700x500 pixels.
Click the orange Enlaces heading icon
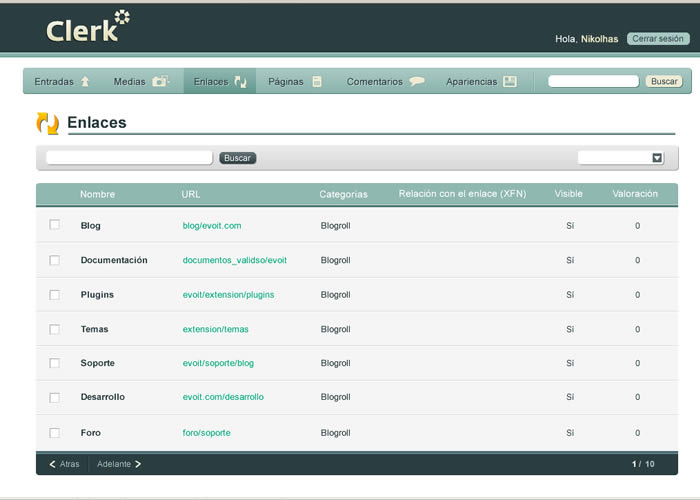tap(48, 123)
